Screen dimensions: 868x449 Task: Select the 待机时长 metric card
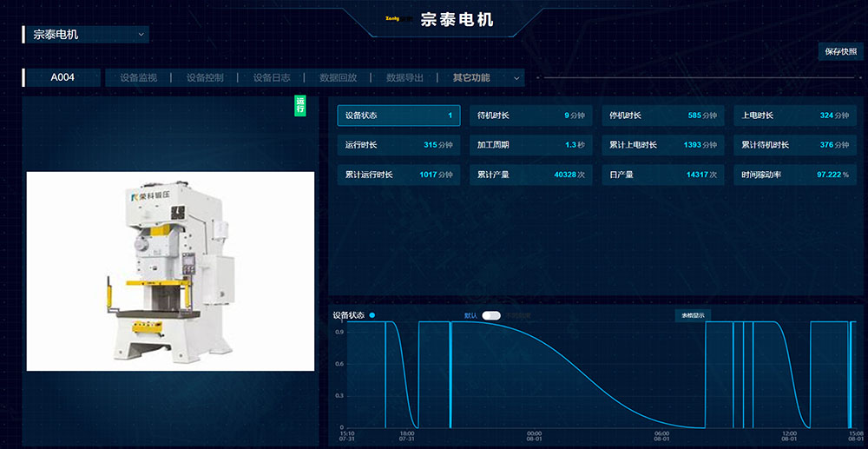[531, 116]
